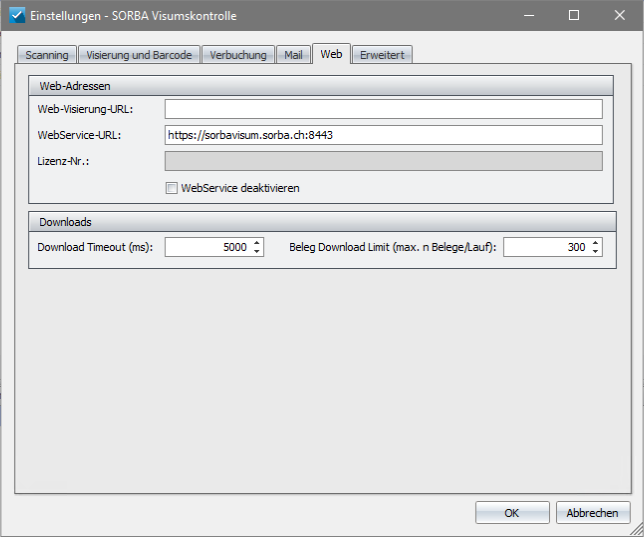Click into the WebService-URL field
Image resolution: width=644 pixels, height=537 pixels.
coord(384,135)
